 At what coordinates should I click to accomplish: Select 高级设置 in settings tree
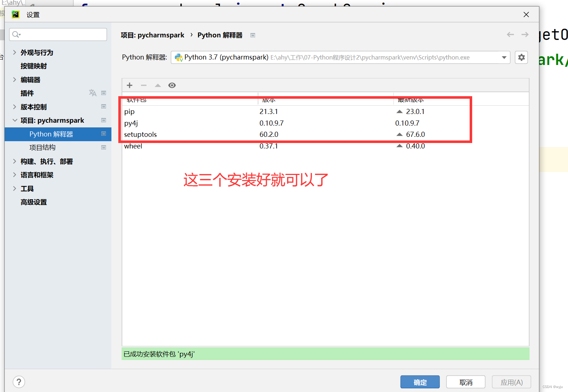34,202
